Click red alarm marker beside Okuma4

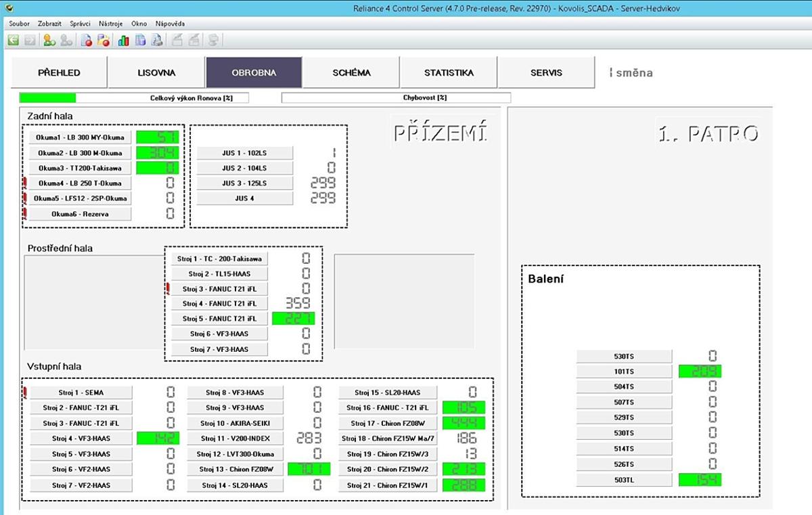click(25, 183)
